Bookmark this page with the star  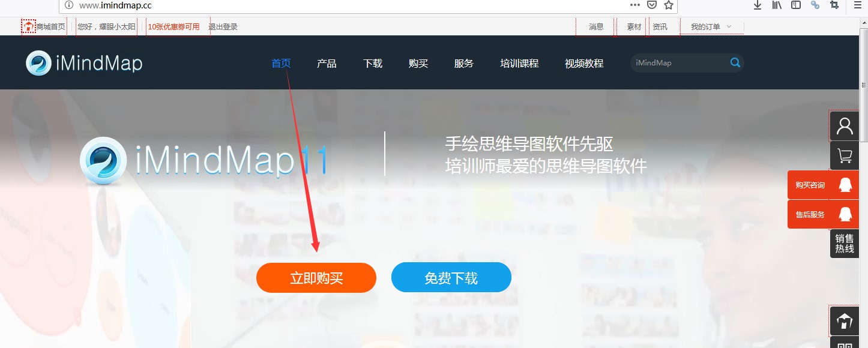click(668, 5)
